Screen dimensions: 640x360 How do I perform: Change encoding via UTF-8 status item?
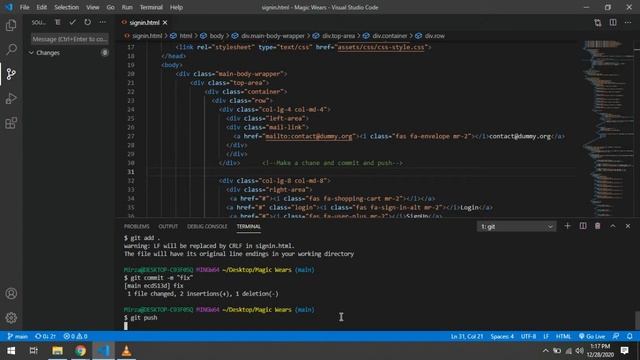[528, 336]
